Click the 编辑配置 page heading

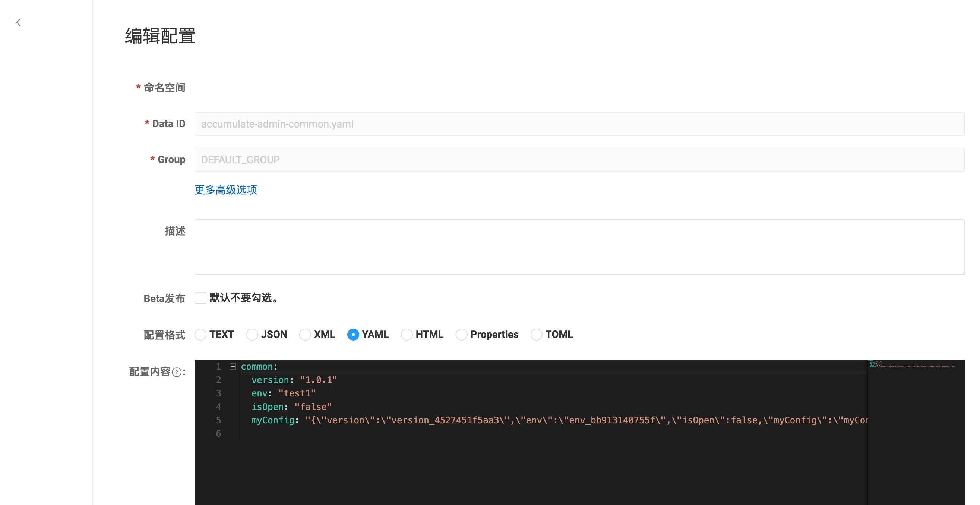tap(160, 36)
